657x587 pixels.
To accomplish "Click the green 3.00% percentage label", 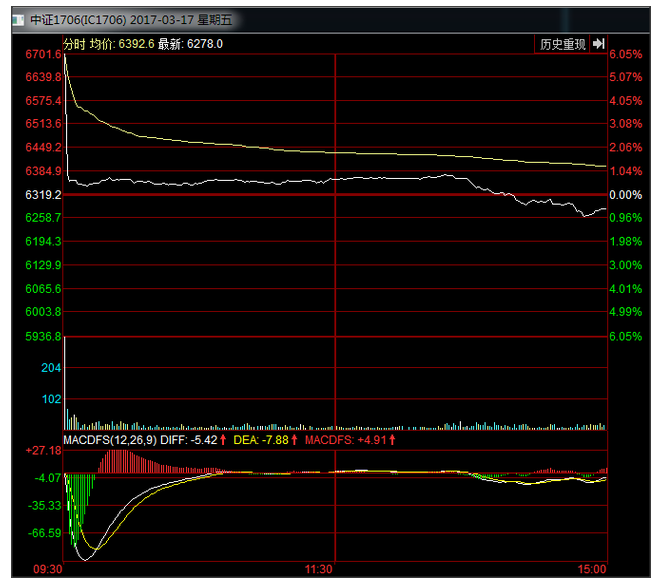I will coord(626,265).
